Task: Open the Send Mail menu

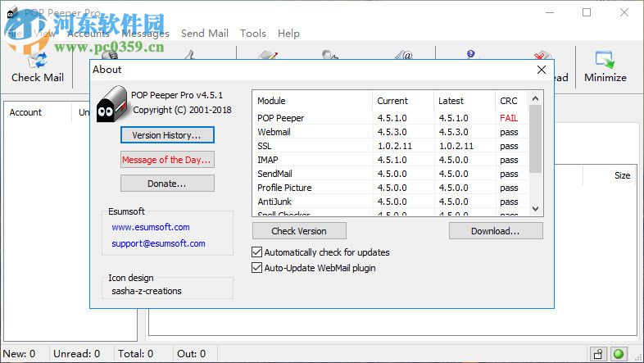Action: (205, 34)
